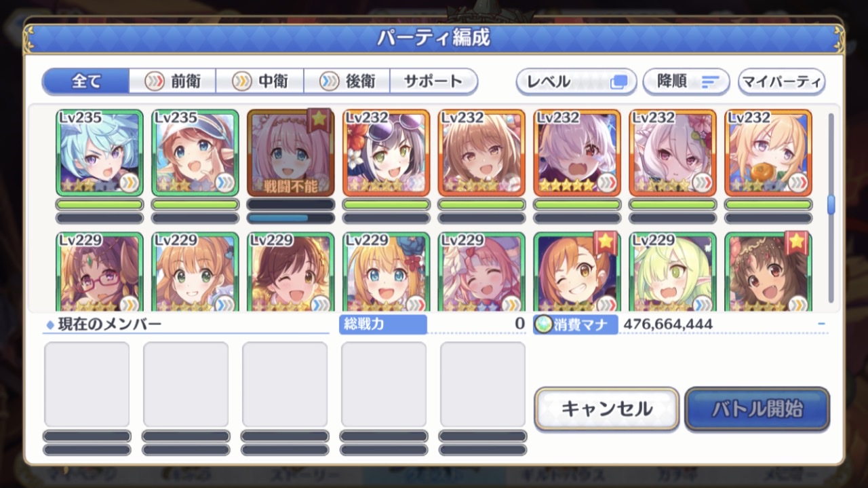Viewport: 868px width, 488px height.
Task: Click the キャンセル button
Action: point(607,409)
